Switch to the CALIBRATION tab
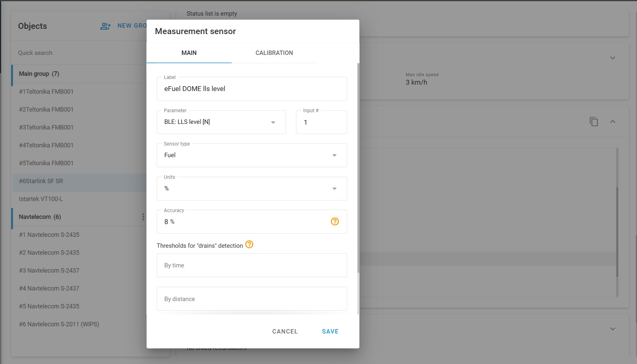 pos(274,53)
